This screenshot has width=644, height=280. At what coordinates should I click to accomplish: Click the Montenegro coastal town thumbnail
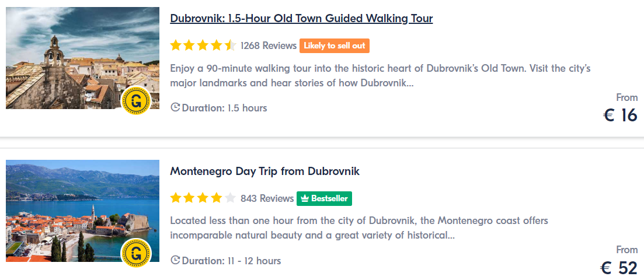[x=82, y=211]
